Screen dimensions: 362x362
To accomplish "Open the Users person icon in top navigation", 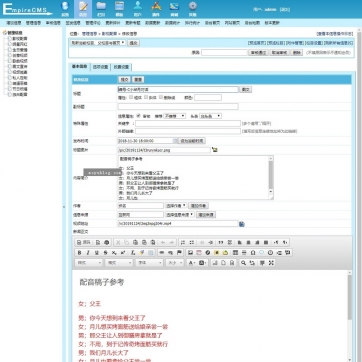I will tap(138, 9).
